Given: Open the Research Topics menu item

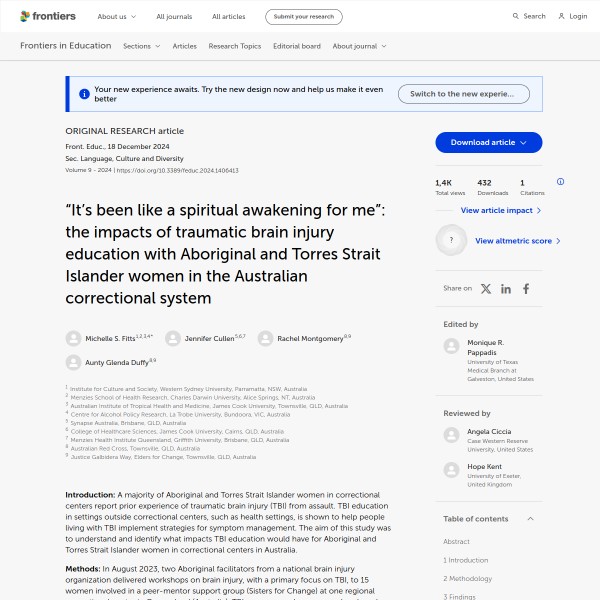Looking at the screenshot, I should tap(234, 46).
